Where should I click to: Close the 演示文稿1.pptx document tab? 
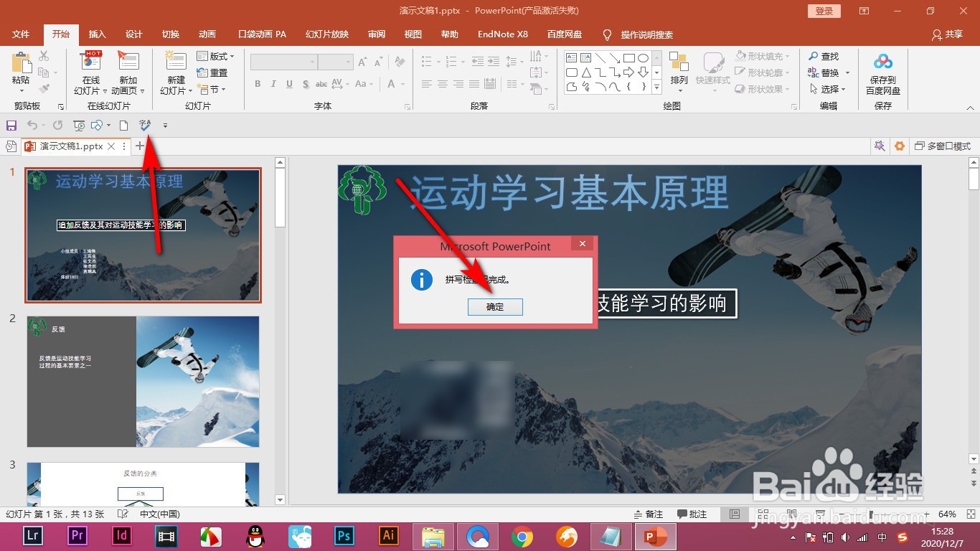111,146
